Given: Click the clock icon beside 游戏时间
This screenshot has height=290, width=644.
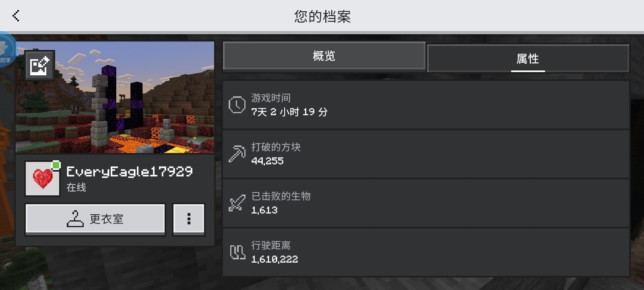Looking at the screenshot, I should point(237,105).
